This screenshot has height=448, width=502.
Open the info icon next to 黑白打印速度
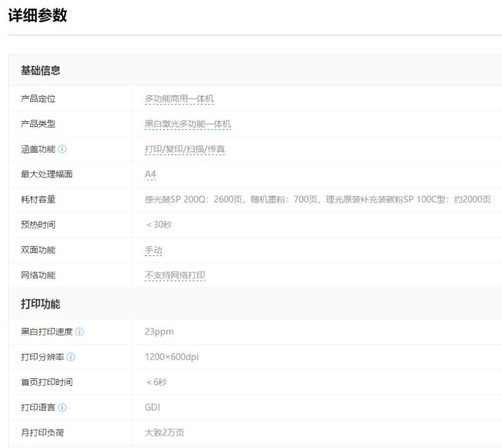pyautogui.click(x=80, y=332)
